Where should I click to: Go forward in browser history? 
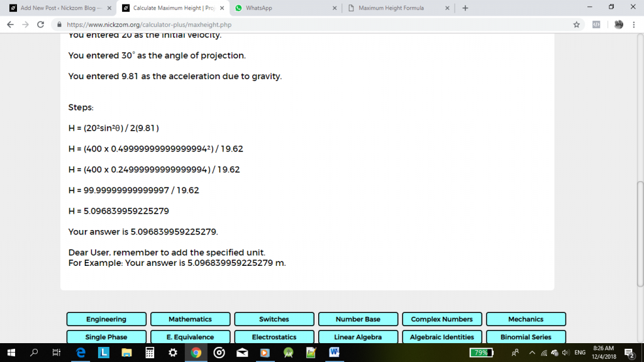click(x=25, y=25)
